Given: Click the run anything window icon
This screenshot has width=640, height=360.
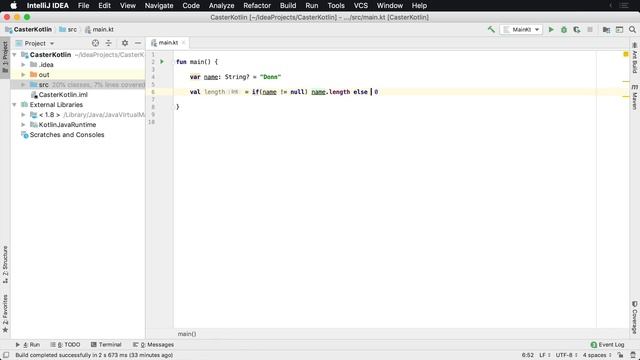Looking at the screenshot, I should pyautogui.click(x=620, y=29).
